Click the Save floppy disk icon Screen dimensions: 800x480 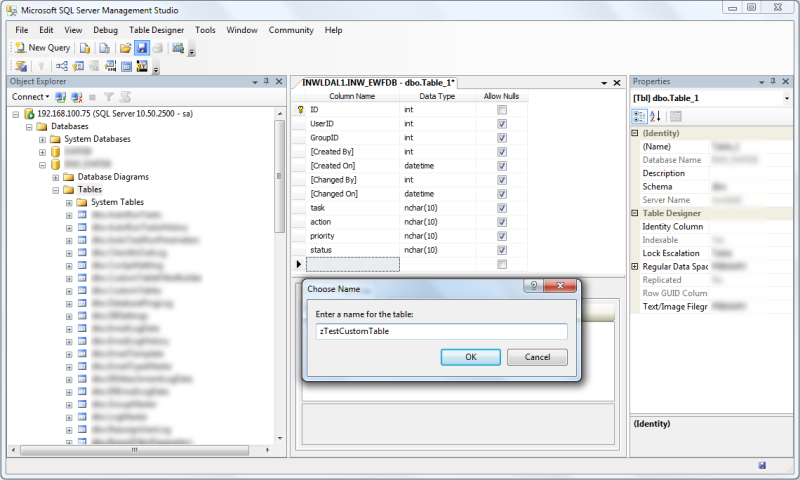point(142,48)
